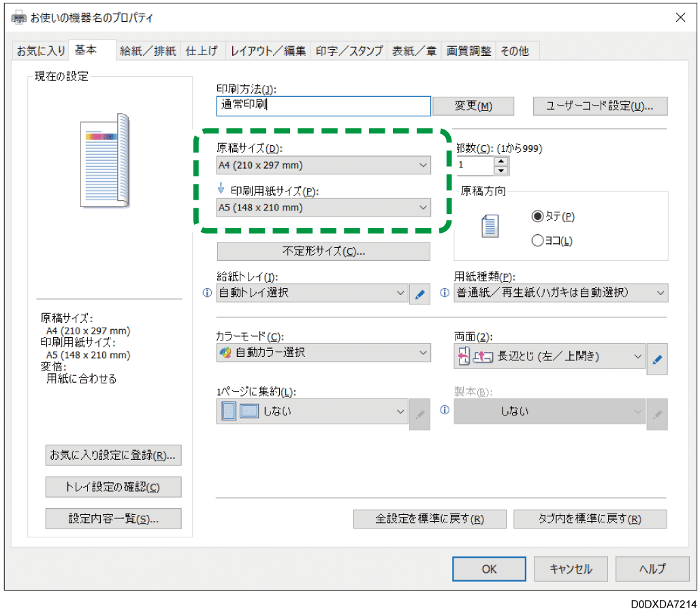Click the up arrow of the 部数 spinner

pyautogui.click(x=501, y=161)
